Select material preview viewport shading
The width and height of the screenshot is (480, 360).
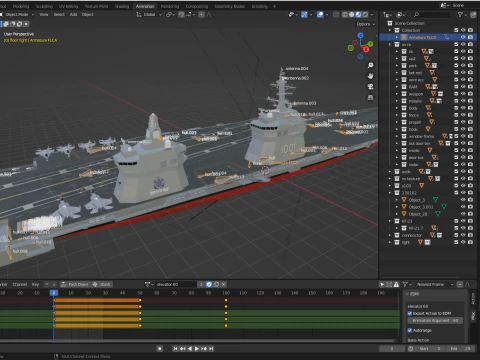coord(358,14)
